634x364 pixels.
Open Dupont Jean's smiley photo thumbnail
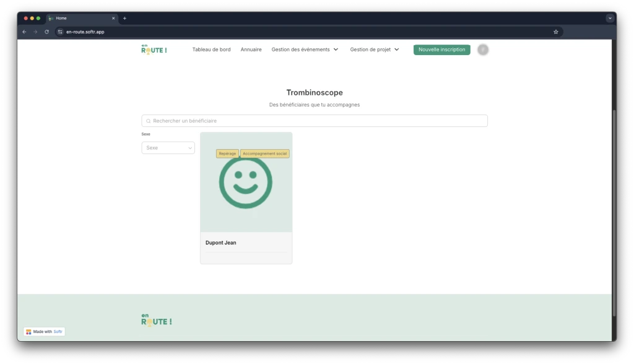246,186
